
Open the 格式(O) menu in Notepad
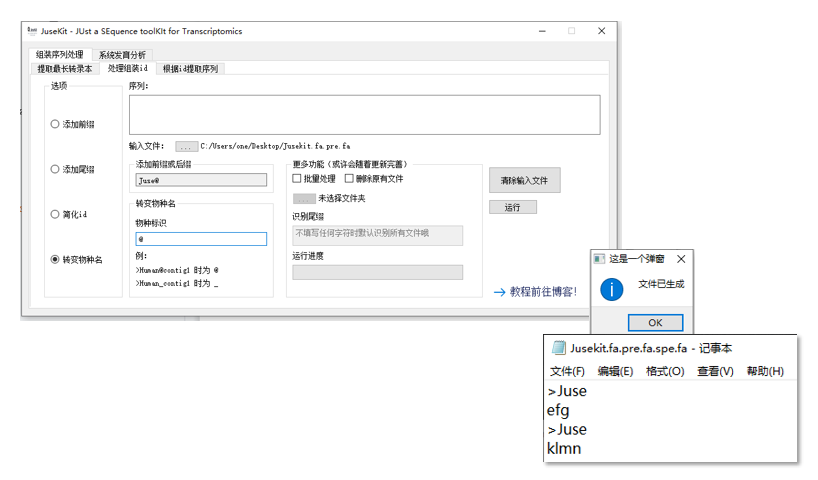point(665,371)
